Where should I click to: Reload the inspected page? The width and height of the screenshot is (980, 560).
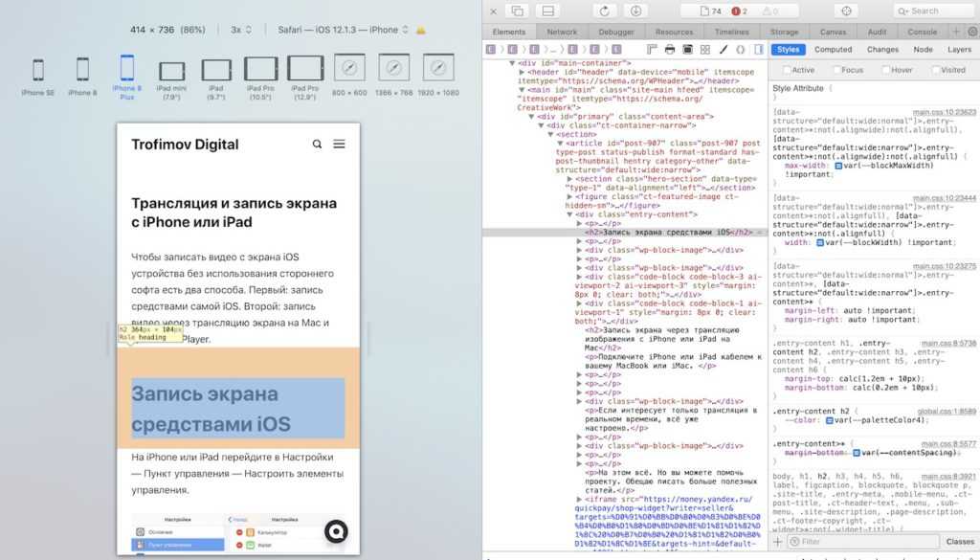point(604,11)
